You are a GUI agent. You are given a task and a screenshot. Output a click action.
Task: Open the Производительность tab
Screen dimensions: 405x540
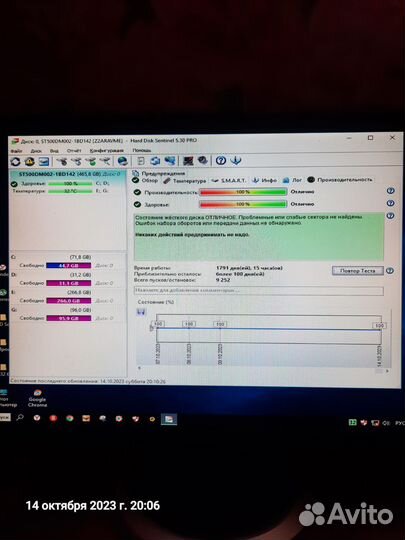coord(340,179)
